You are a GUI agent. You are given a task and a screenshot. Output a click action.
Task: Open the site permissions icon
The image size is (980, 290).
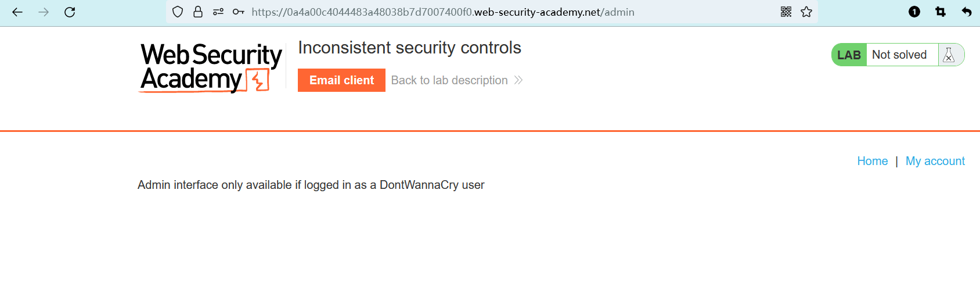pos(218,12)
